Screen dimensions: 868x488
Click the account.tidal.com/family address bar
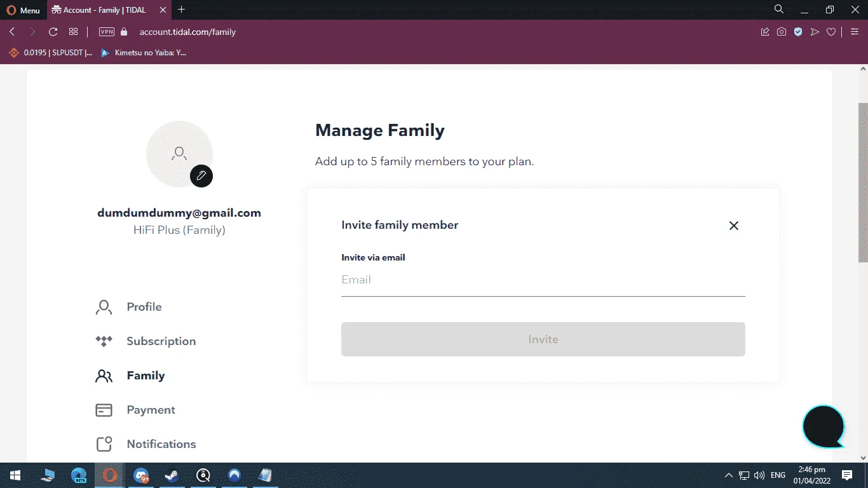pyautogui.click(x=187, y=32)
